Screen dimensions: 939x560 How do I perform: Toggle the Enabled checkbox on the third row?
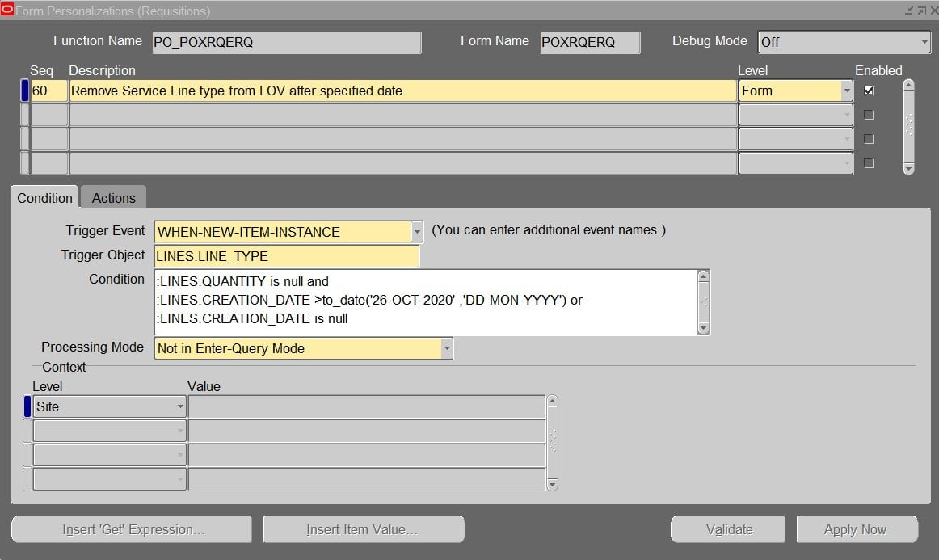pyautogui.click(x=868, y=138)
